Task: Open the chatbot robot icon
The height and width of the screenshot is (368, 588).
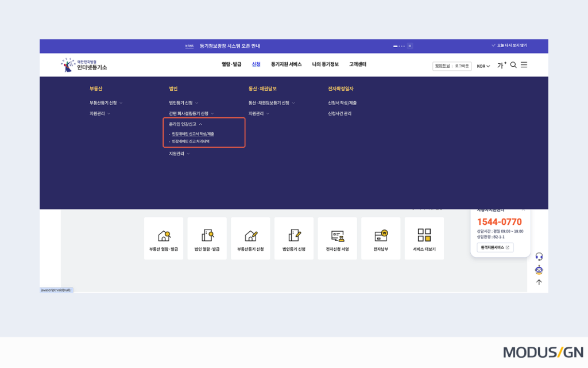Action: pos(539,270)
